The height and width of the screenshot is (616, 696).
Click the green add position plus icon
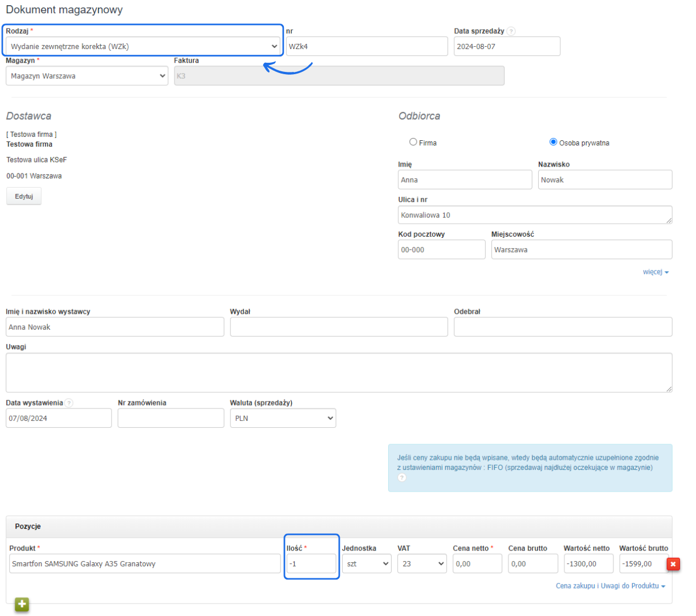(x=22, y=604)
